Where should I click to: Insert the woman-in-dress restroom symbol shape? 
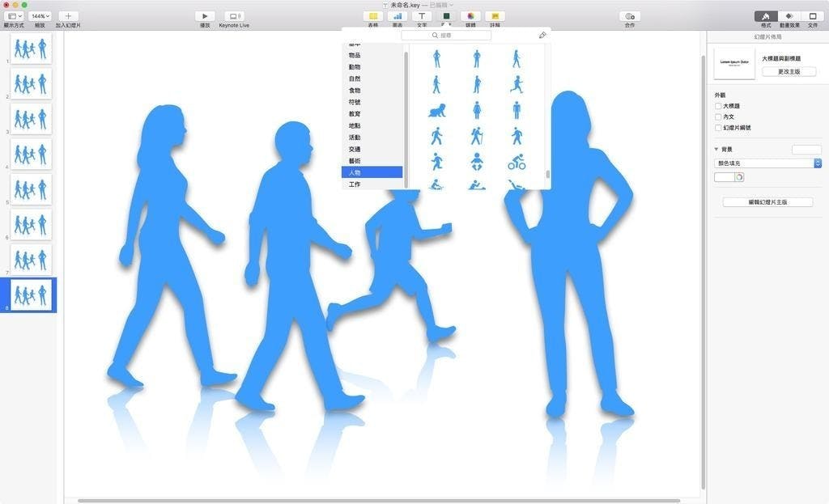click(x=477, y=110)
